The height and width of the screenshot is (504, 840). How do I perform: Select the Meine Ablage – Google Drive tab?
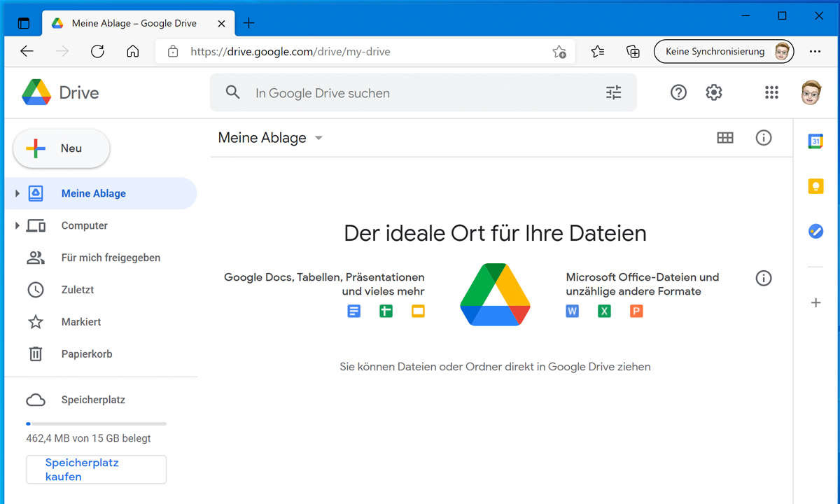pyautogui.click(x=139, y=23)
